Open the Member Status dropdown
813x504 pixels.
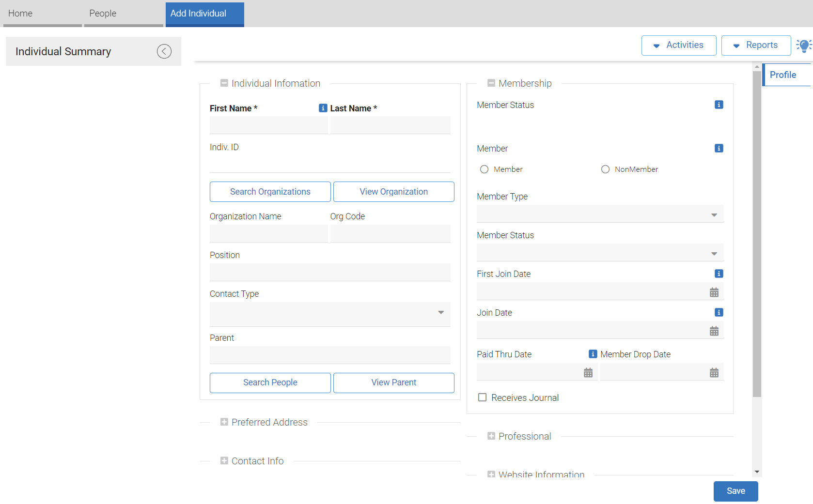pos(600,252)
